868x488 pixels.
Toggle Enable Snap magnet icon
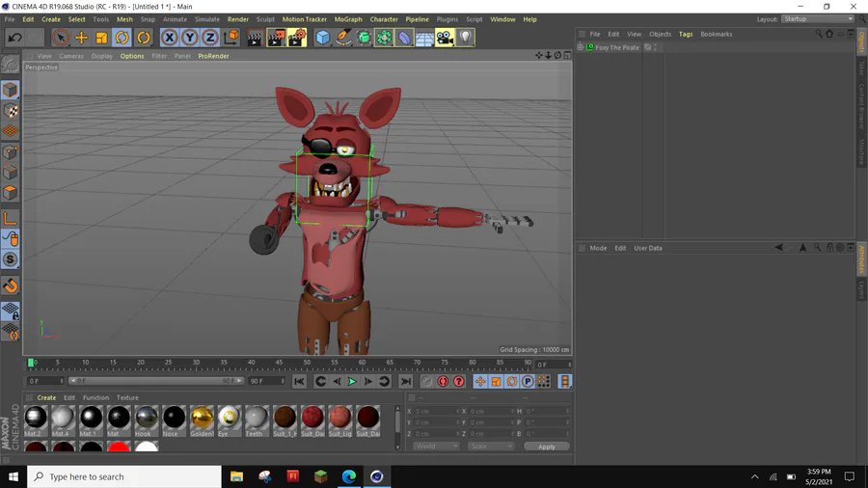10,286
